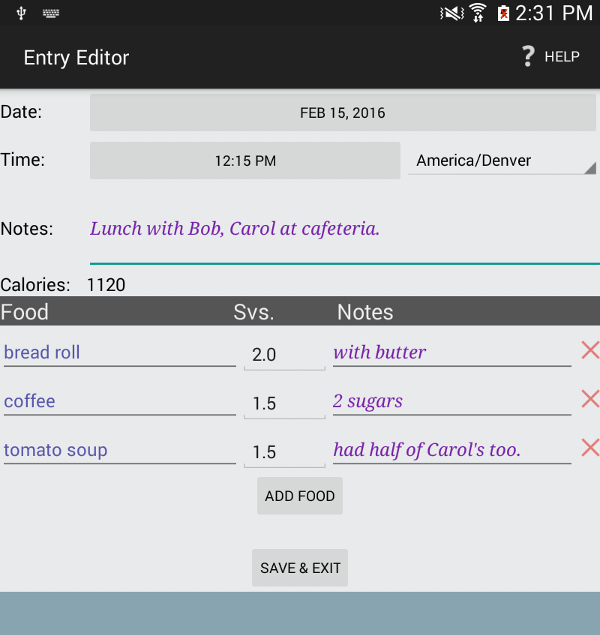
Task: Tap the USB status icon
Action: point(21,13)
